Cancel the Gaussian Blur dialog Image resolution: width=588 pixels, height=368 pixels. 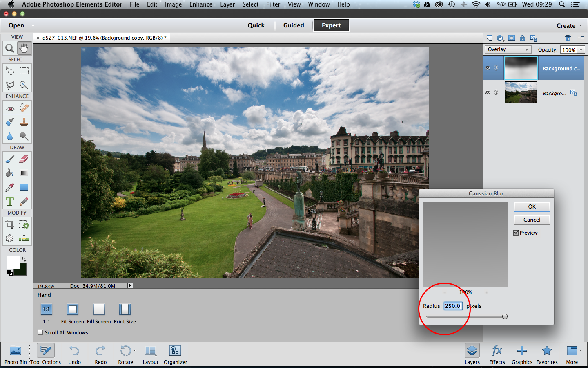(x=532, y=220)
